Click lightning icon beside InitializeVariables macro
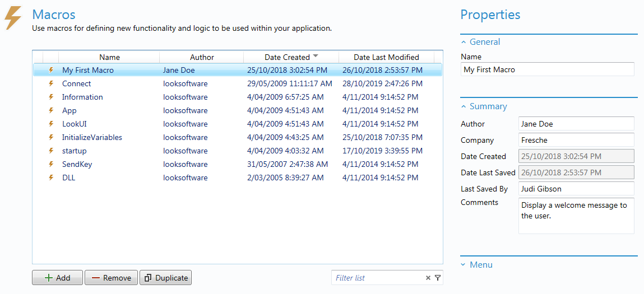Screen dimensions: 644x294 coord(52,138)
